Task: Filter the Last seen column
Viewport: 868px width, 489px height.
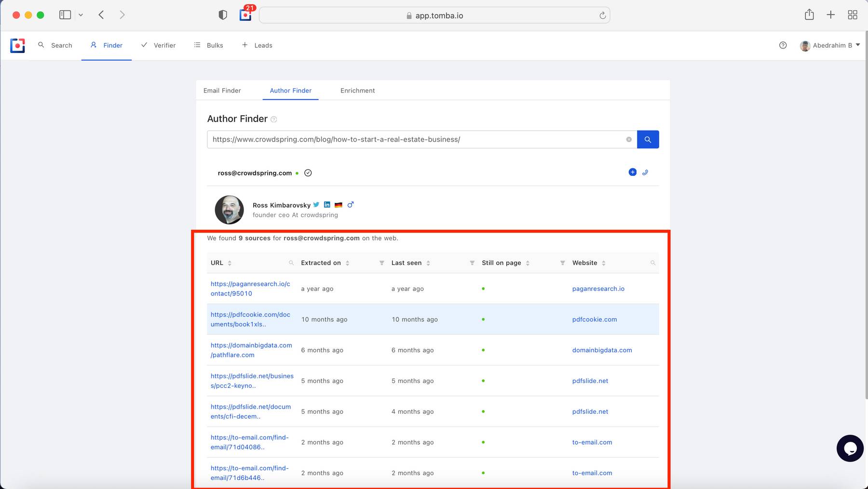Action: [472, 263]
